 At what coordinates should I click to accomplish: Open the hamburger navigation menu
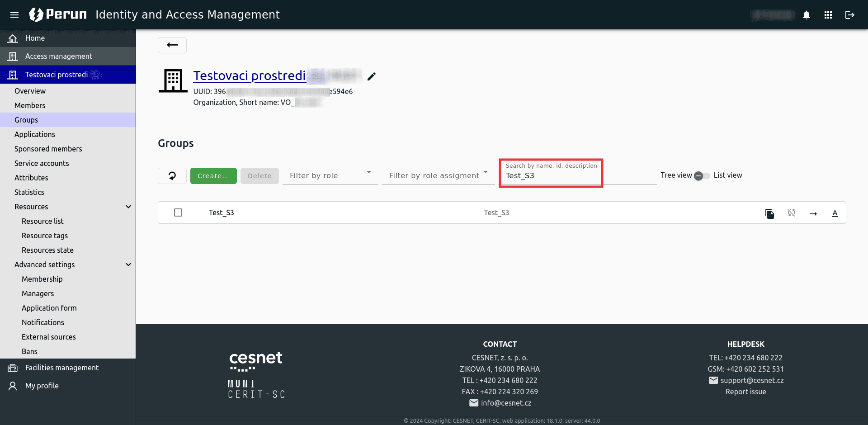tap(14, 15)
